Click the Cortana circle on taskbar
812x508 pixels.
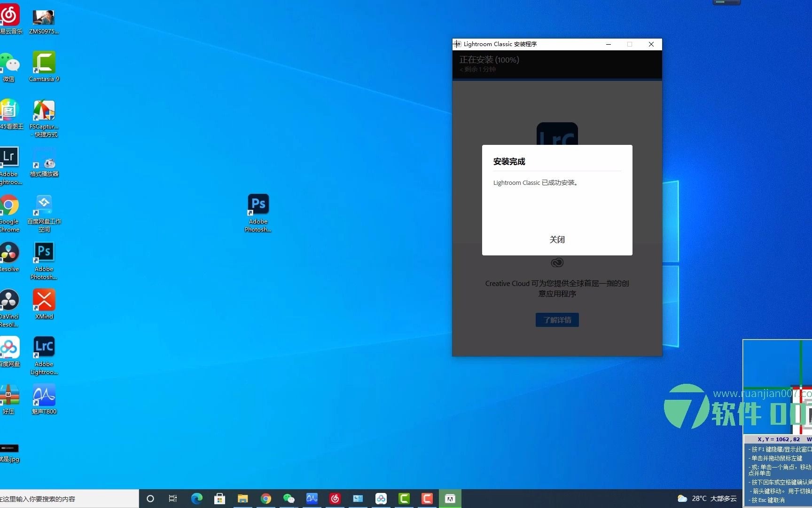click(150, 499)
